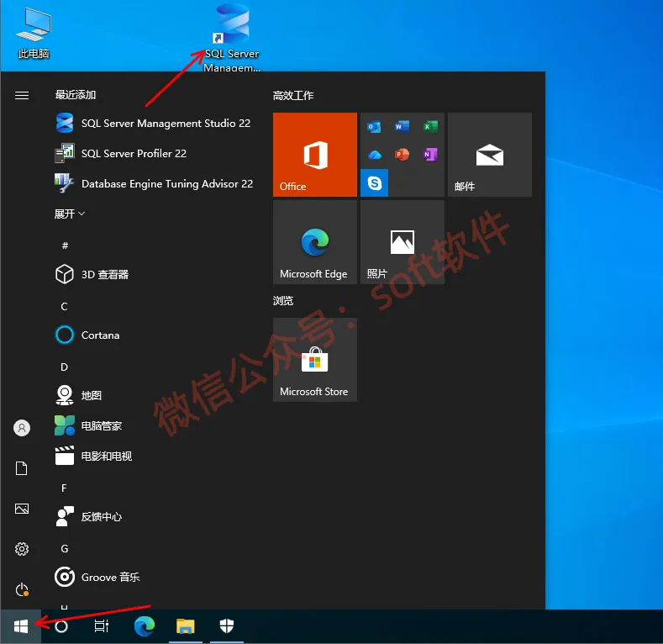Click the Microsoft Edge tile
Screen dimensions: 663x644
click(315, 242)
